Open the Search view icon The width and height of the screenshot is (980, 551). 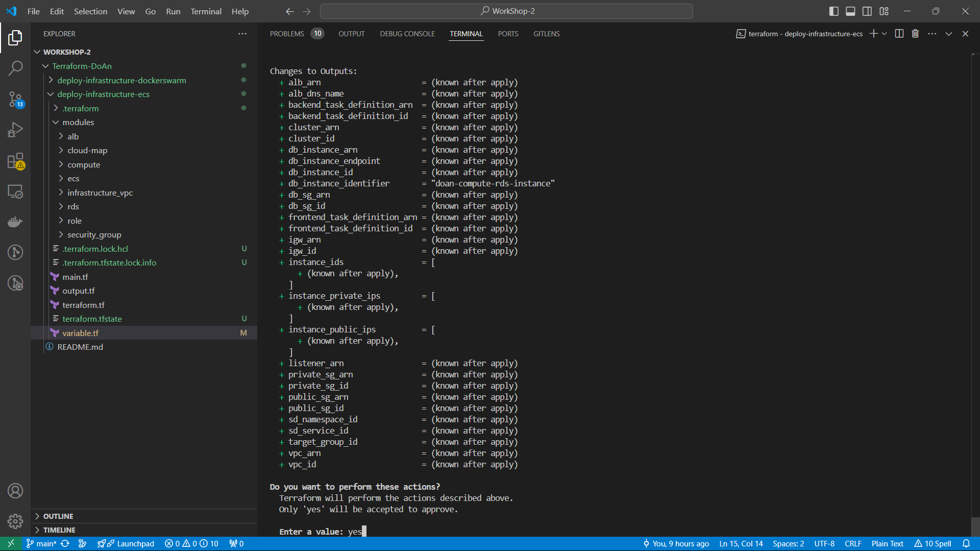point(15,68)
